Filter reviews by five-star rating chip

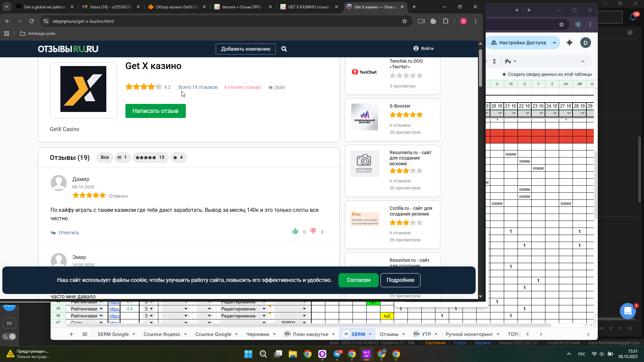pos(150,158)
